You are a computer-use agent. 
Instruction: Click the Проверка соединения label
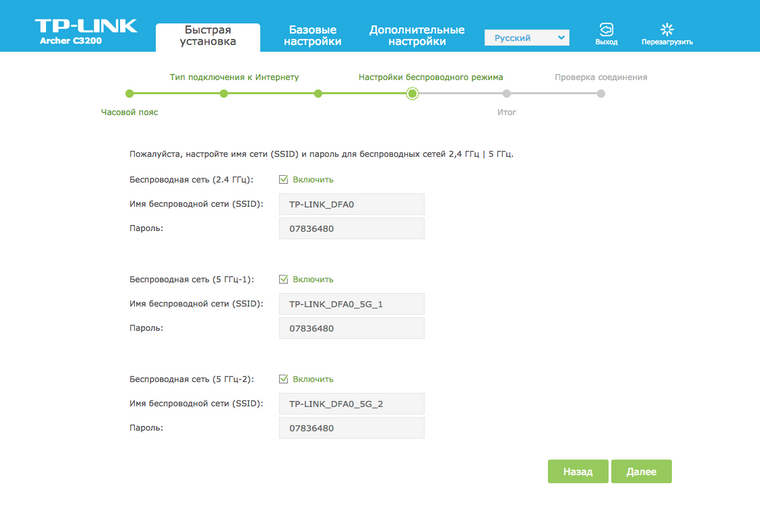click(x=601, y=77)
